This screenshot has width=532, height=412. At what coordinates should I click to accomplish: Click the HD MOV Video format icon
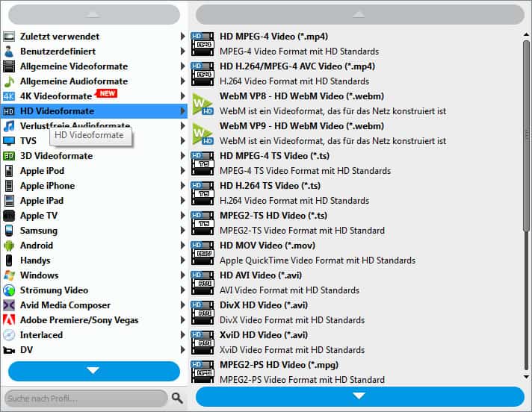202,252
